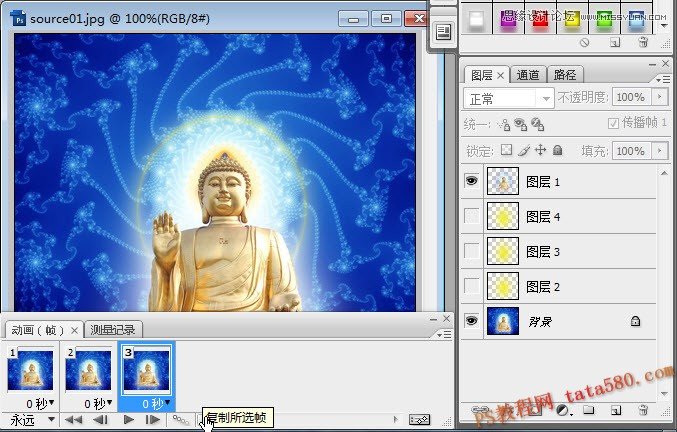
Task: Click unify layer position icon
Action: tap(503, 124)
